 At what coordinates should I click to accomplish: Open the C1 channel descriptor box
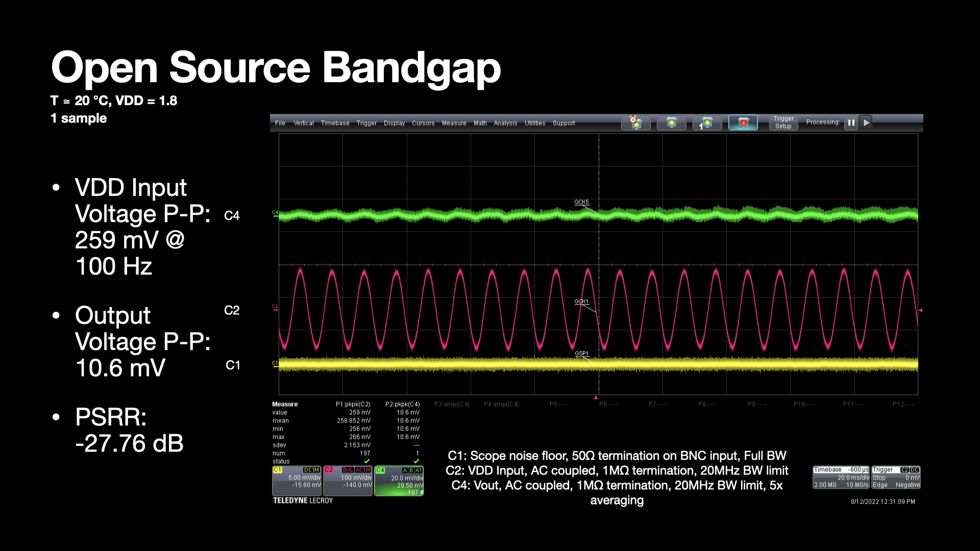pos(297,481)
